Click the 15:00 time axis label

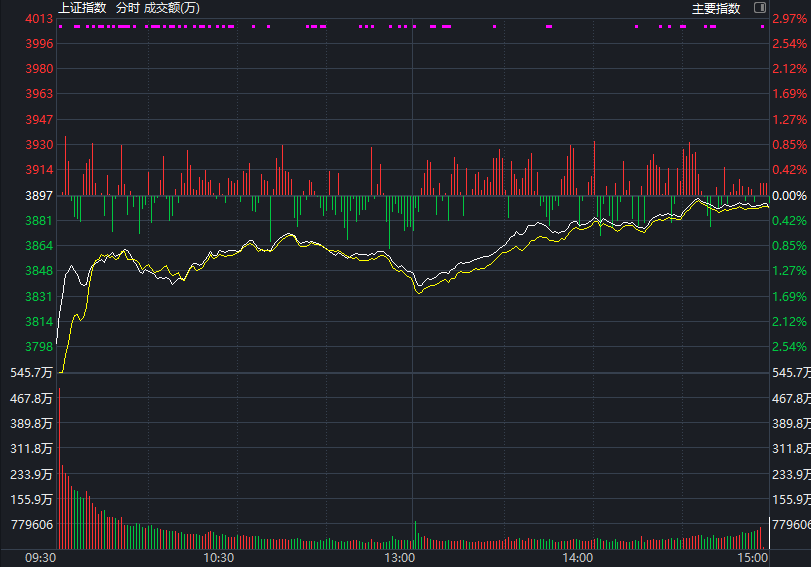(752, 557)
